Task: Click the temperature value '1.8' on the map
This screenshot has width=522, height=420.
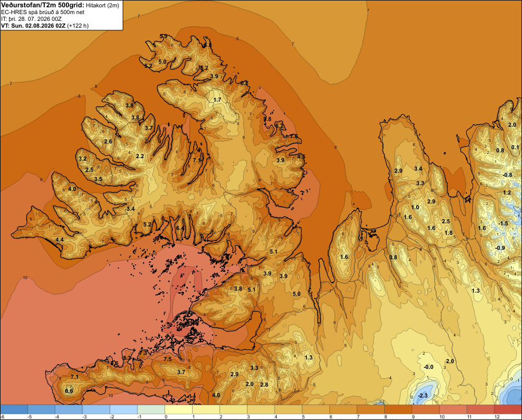Action: 448,233
